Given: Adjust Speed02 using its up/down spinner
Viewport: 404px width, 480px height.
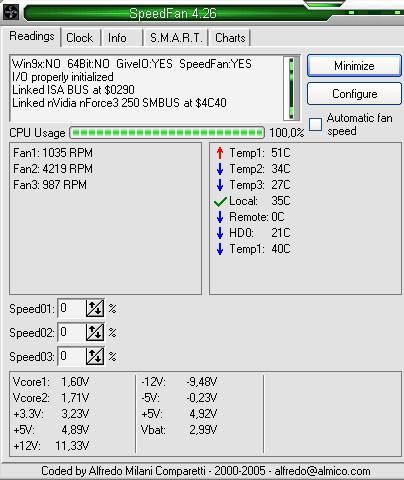Looking at the screenshot, I should coord(95,332).
